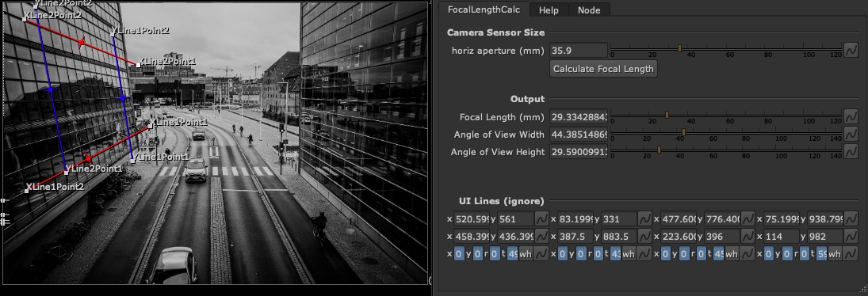Click animation icon next to y 561 field
The width and height of the screenshot is (868, 296).
(x=541, y=219)
